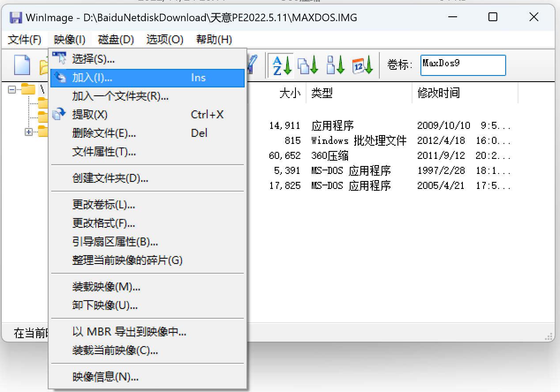The height and width of the screenshot is (392, 560).
Task: Select 装载映像(M)... menu entry
Action: 148,287
